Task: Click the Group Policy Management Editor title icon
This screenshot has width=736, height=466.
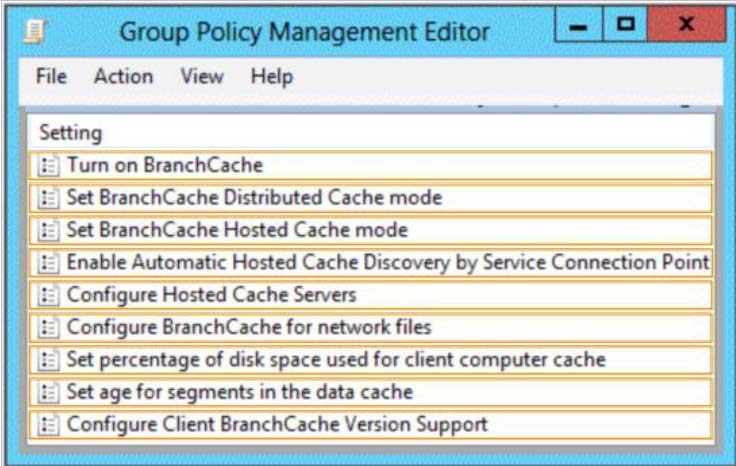Action: (x=35, y=31)
